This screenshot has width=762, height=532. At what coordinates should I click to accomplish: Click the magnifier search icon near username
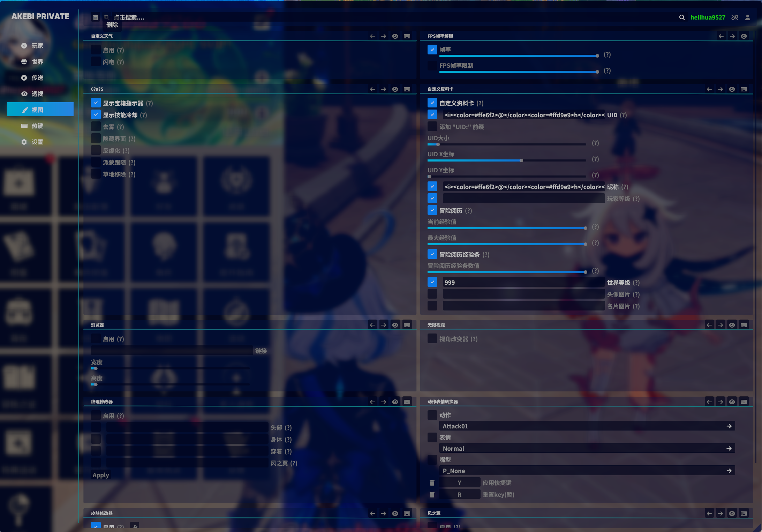[682, 17]
